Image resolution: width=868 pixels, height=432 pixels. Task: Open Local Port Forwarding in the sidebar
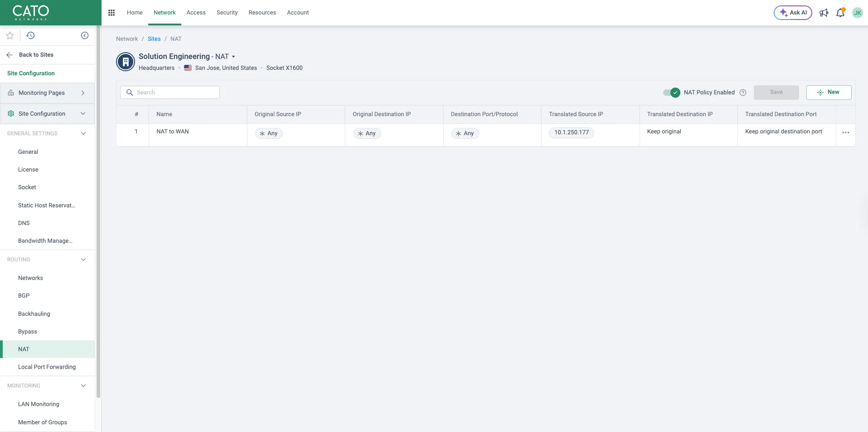[x=47, y=367]
